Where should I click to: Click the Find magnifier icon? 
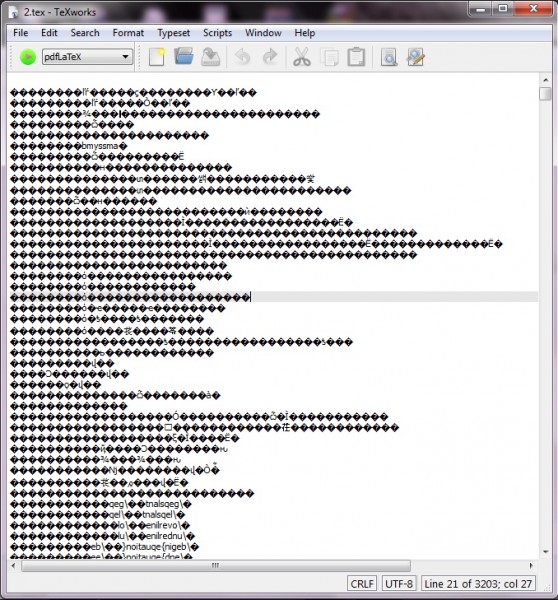pyautogui.click(x=389, y=57)
